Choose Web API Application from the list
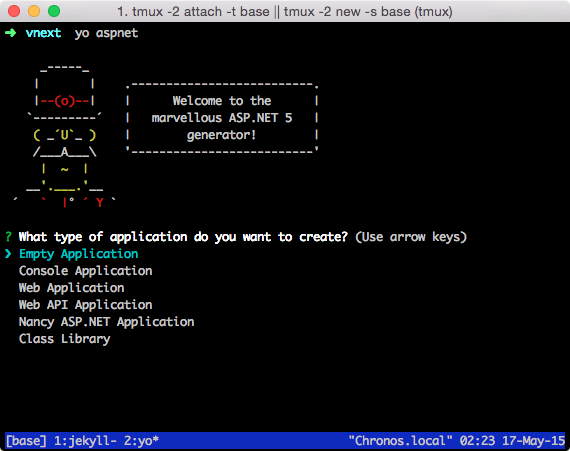Image resolution: width=570 pixels, height=451 pixels. coord(85,305)
